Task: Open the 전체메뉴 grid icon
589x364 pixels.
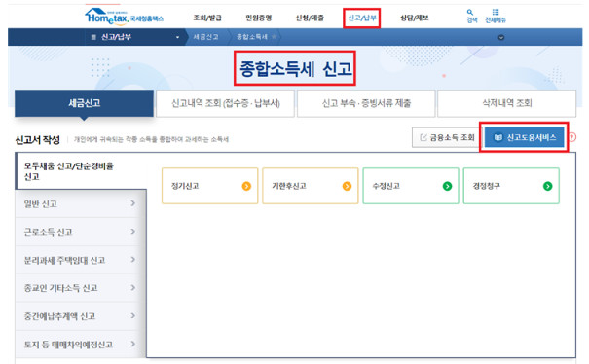Action: click(496, 12)
